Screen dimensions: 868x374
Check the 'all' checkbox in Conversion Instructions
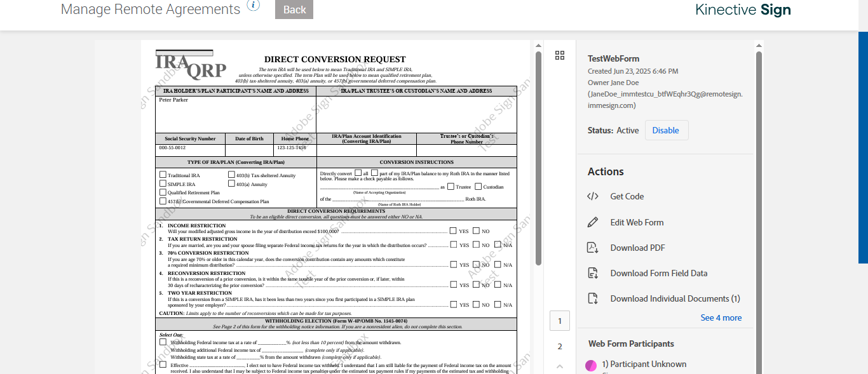click(x=358, y=173)
